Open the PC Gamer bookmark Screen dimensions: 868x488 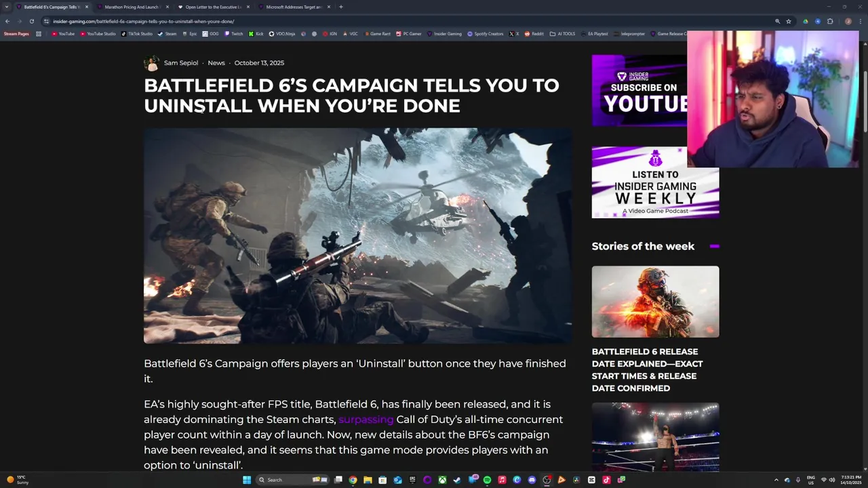tap(409, 33)
